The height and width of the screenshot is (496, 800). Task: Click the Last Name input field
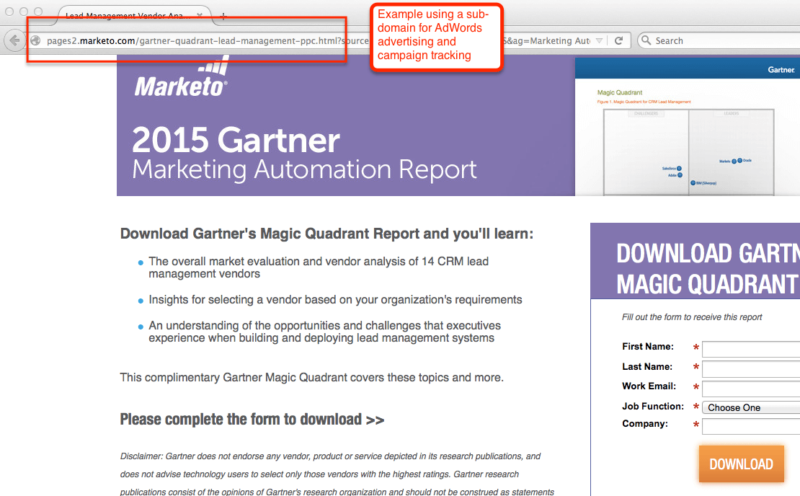pos(751,368)
